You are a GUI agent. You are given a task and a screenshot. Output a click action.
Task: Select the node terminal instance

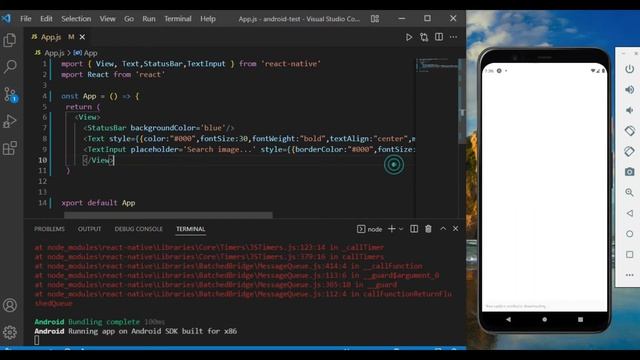click(369, 229)
